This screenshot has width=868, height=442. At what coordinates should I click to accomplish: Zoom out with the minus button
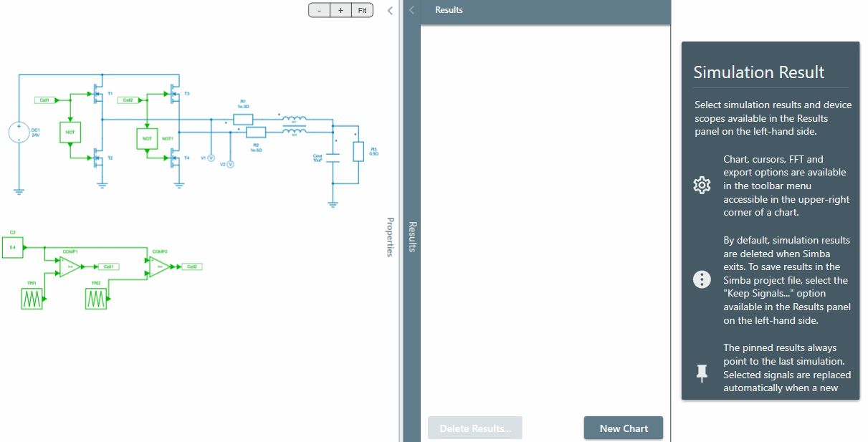pos(319,10)
